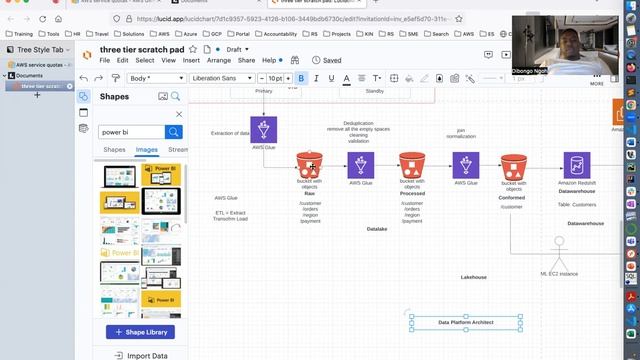This screenshot has width=640, height=360.
Task: Click the image search icon in Shapes header
Action: coord(162,96)
